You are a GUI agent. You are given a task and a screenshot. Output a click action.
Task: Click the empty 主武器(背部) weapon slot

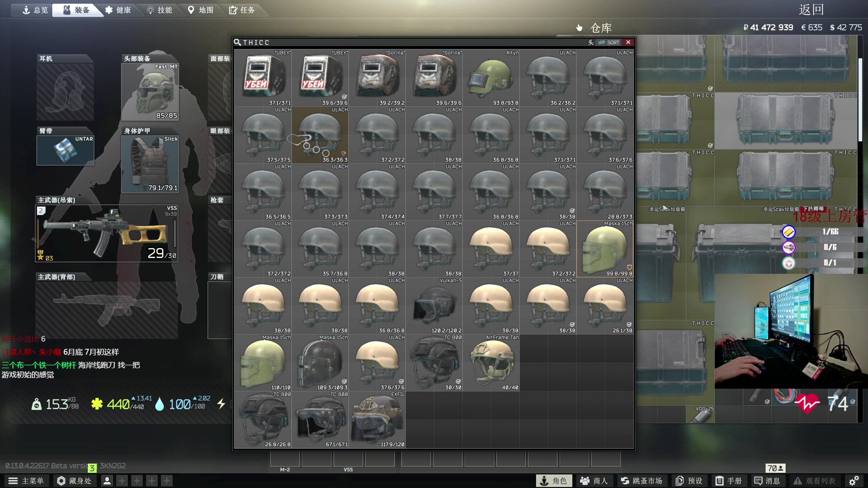[x=107, y=310]
